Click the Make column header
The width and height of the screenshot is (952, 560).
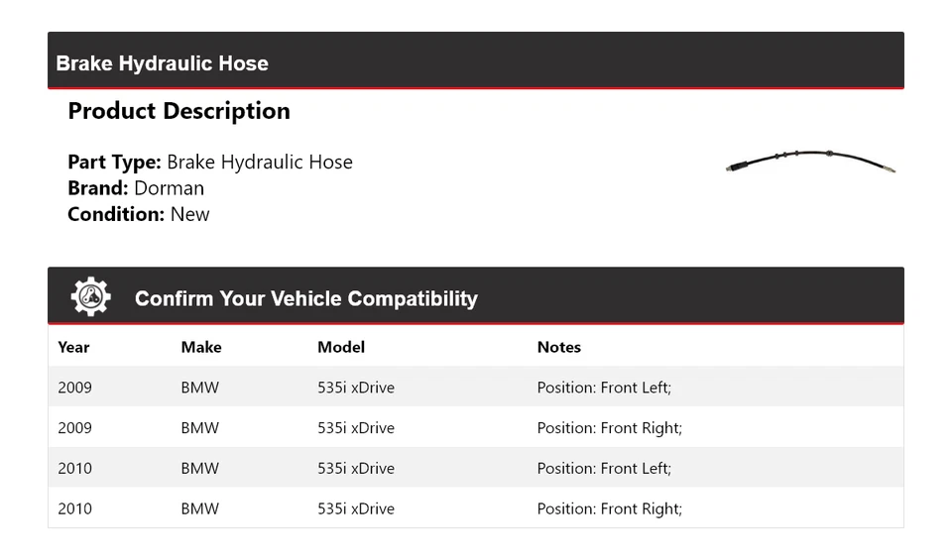click(200, 347)
